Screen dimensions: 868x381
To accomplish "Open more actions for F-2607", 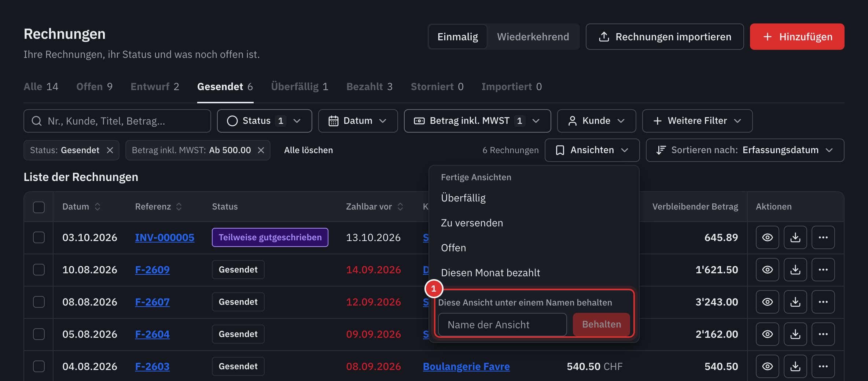I will click(823, 302).
